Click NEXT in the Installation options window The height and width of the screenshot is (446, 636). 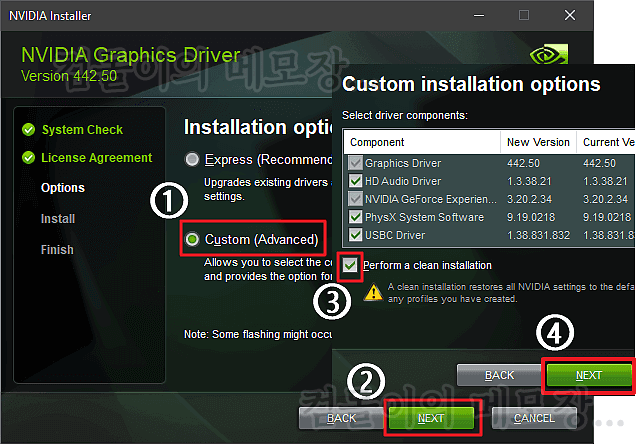point(431,418)
